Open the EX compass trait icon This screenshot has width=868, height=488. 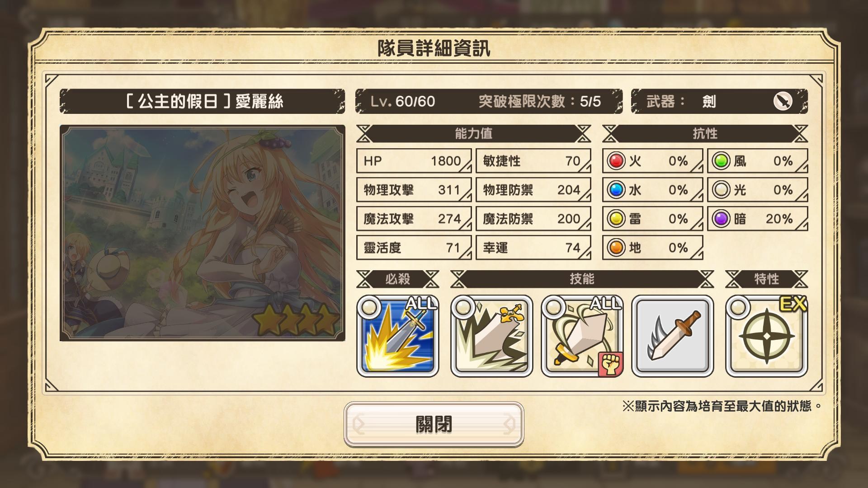tap(766, 336)
